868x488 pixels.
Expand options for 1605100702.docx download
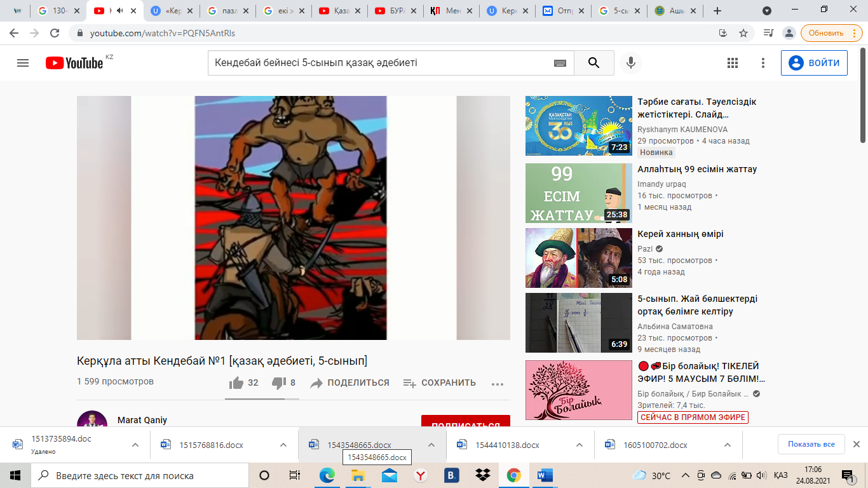pyautogui.click(x=728, y=445)
